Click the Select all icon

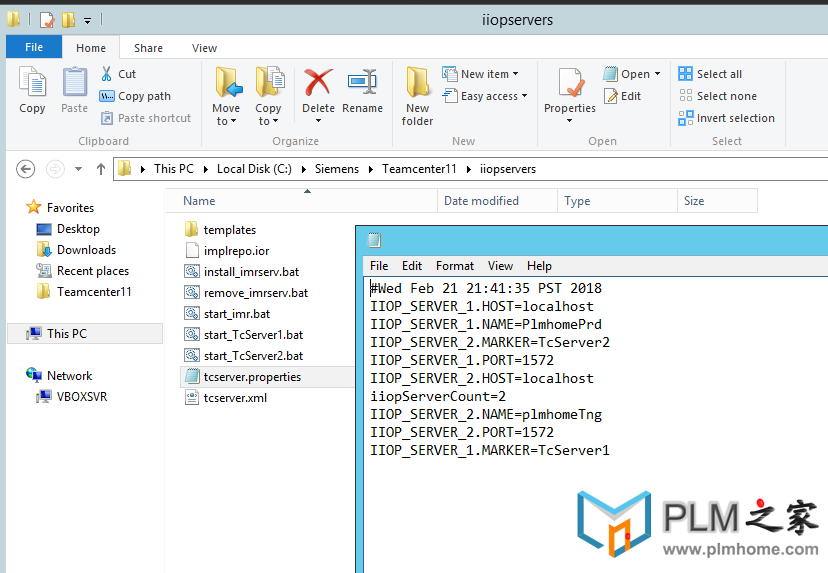coord(685,74)
